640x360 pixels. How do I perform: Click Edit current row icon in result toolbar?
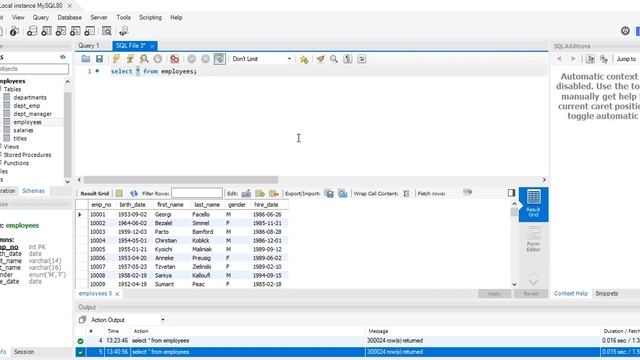tap(246, 193)
